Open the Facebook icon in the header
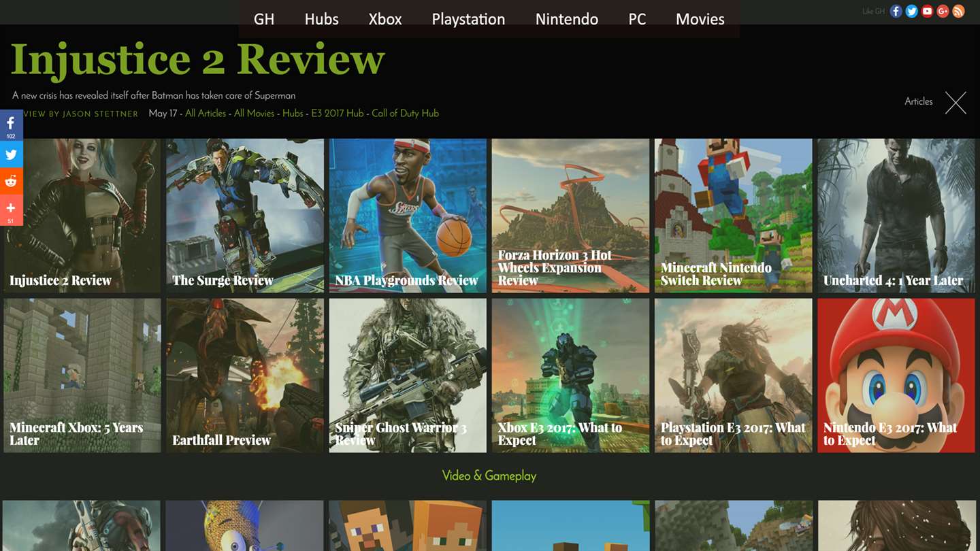This screenshot has width=980, height=551. click(896, 11)
